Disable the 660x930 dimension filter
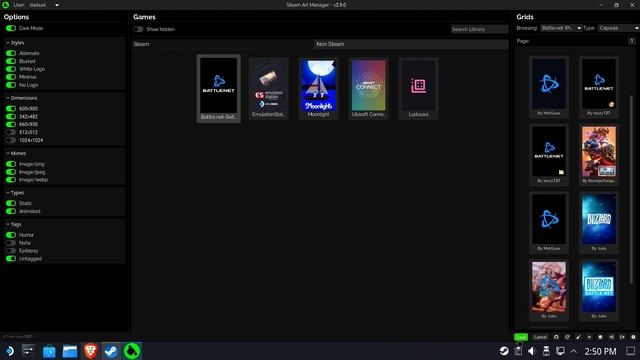This screenshot has width=640, height=360. 11,124
